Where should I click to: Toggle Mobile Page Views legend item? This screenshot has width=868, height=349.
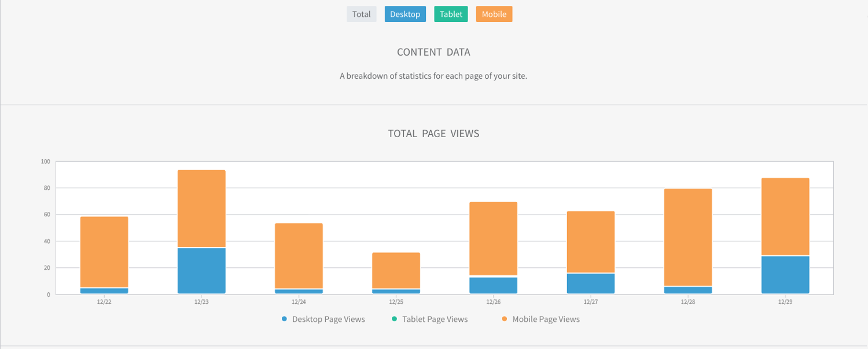[x=540, y=319]
